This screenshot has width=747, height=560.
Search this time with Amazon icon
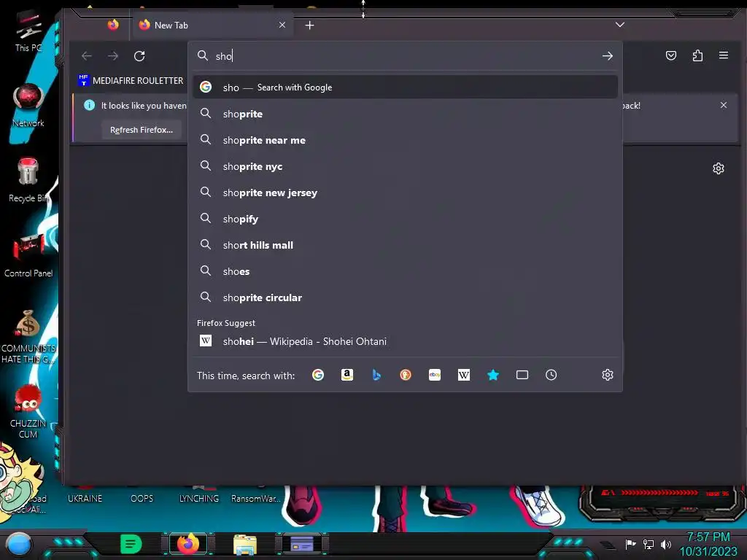click(347, 376)
